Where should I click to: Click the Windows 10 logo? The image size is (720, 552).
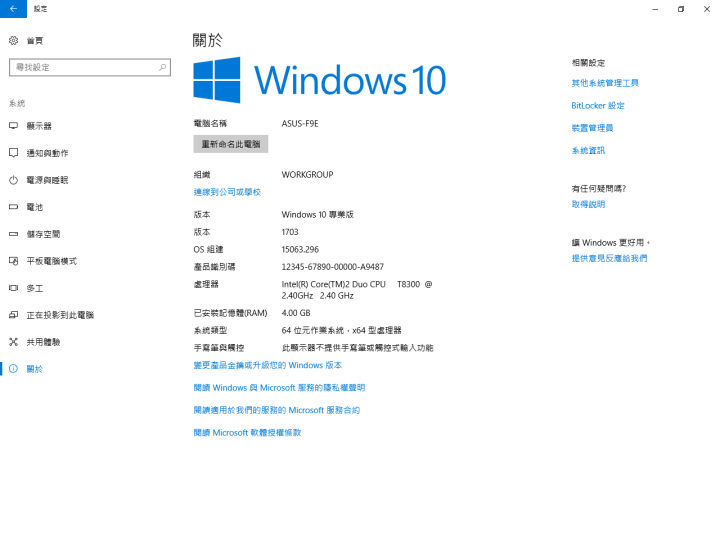[x=320, y=80]
